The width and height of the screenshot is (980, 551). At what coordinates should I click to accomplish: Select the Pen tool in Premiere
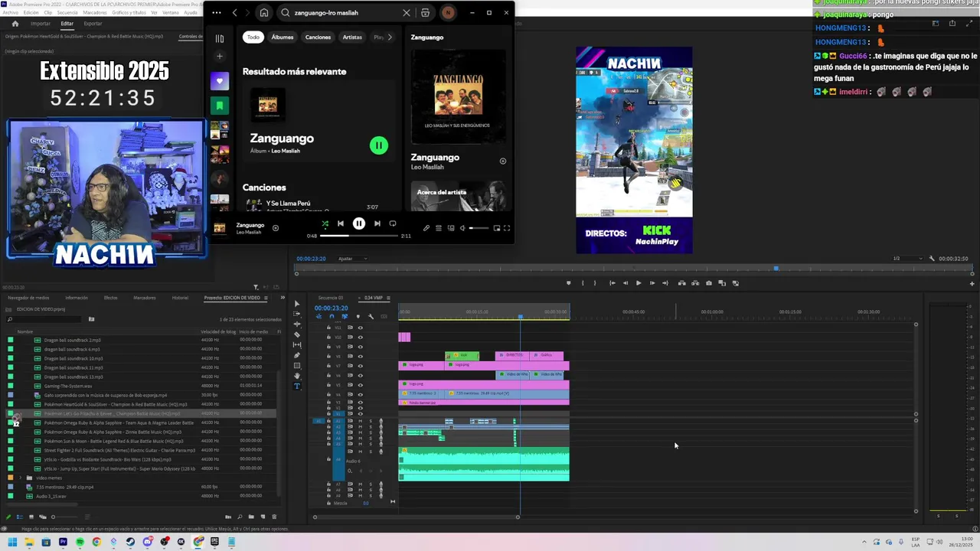tap(297, 355)
